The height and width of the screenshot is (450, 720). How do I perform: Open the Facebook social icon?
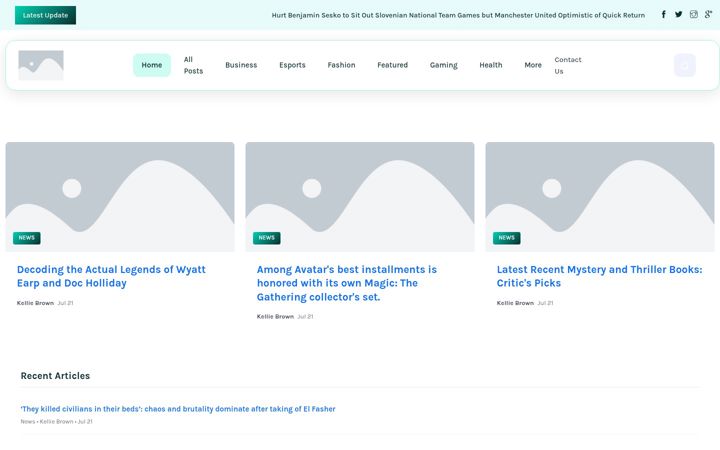(664, 15)
